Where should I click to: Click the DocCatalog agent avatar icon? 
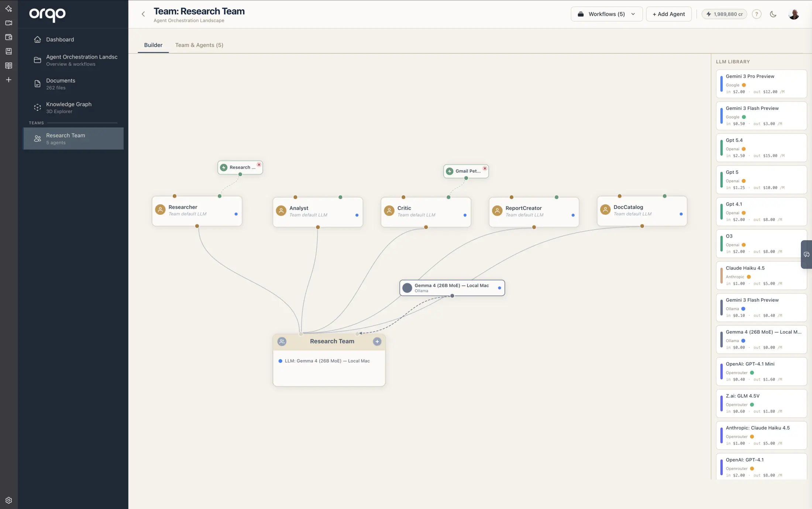click(x=605, y=210)
